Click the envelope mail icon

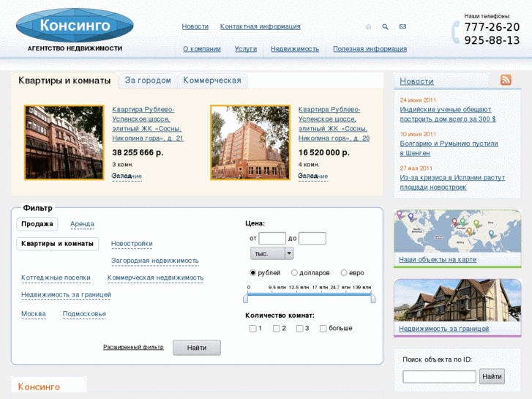tap(402, 27)
